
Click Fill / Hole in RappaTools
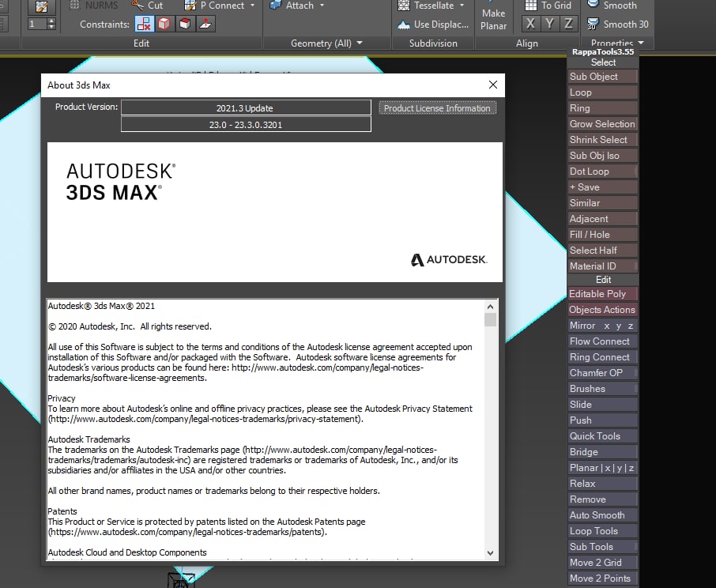point(602,235)
